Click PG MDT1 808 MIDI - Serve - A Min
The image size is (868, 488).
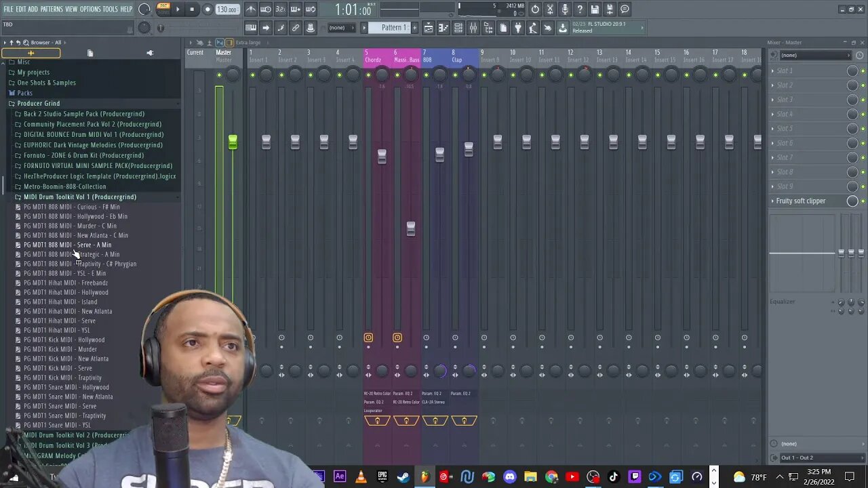(67, 245)
